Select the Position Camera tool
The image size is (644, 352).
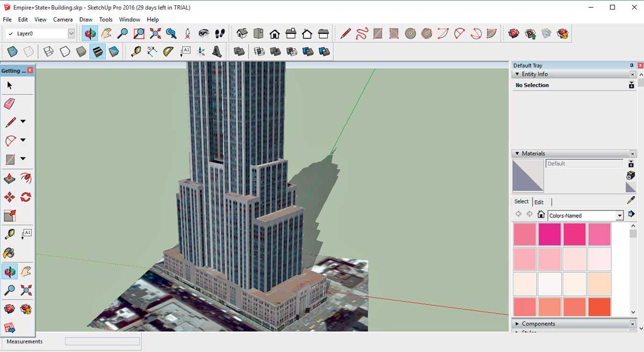pos(187,34)
